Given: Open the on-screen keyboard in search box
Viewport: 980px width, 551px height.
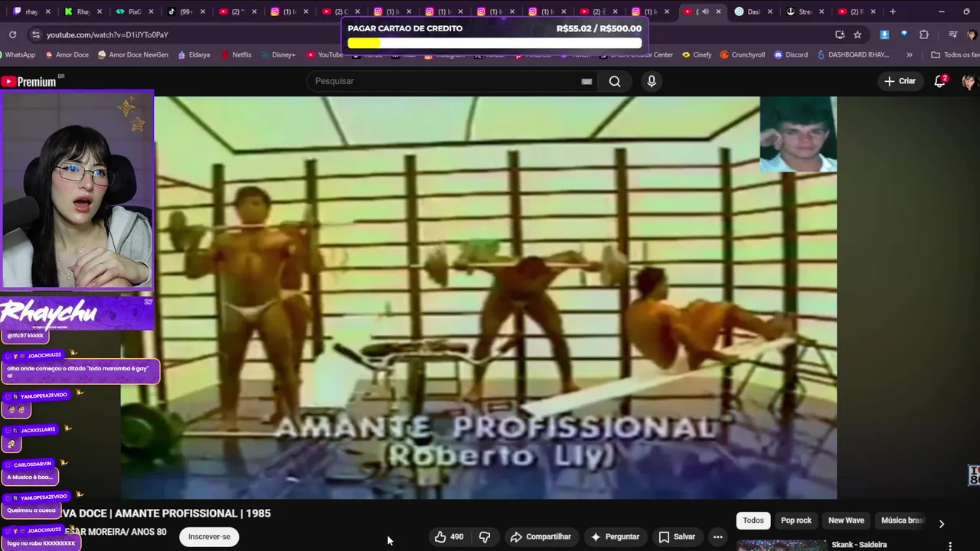Looking at the screenshot, I should (x=586, y=81).
